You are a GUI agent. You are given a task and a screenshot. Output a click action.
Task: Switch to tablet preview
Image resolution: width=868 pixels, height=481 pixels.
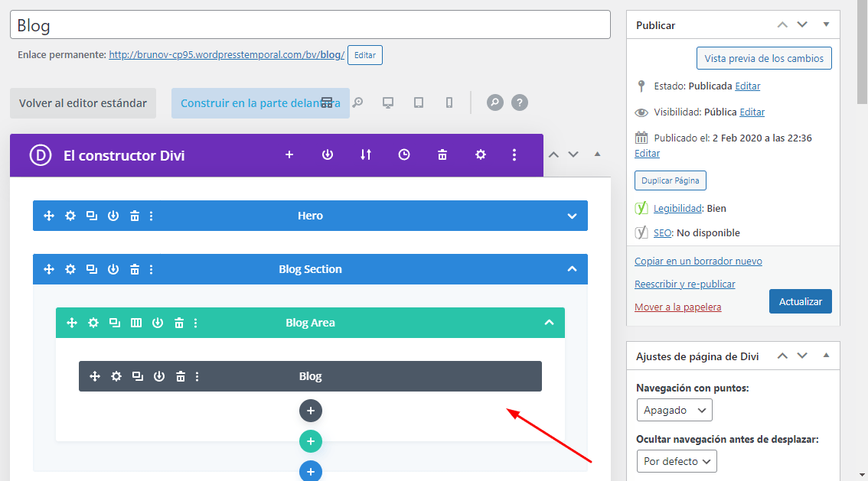tap(419, 102)
